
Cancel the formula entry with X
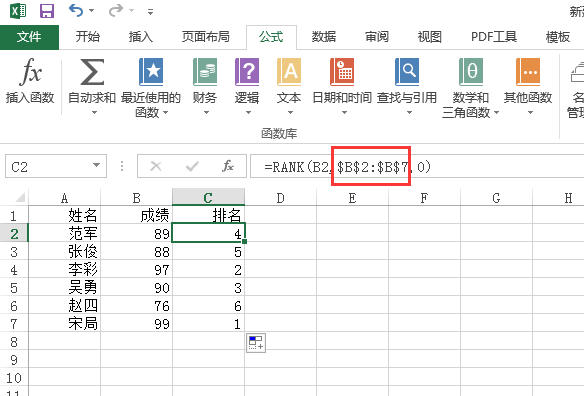click(156, 166)
